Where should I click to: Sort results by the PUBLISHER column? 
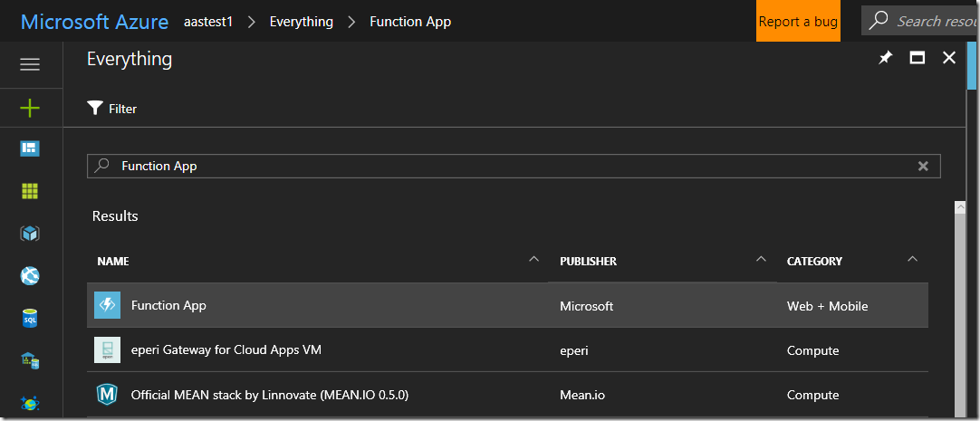[588, 261]
